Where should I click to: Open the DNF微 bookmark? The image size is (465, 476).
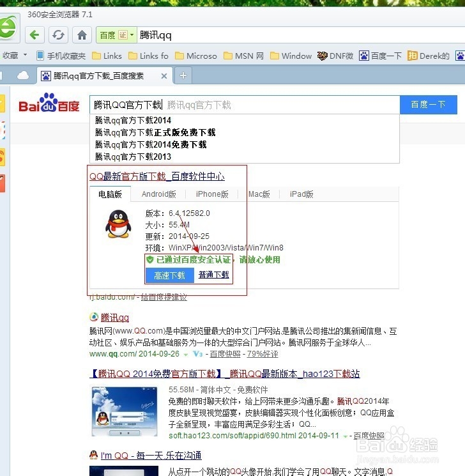pos(335,56)
